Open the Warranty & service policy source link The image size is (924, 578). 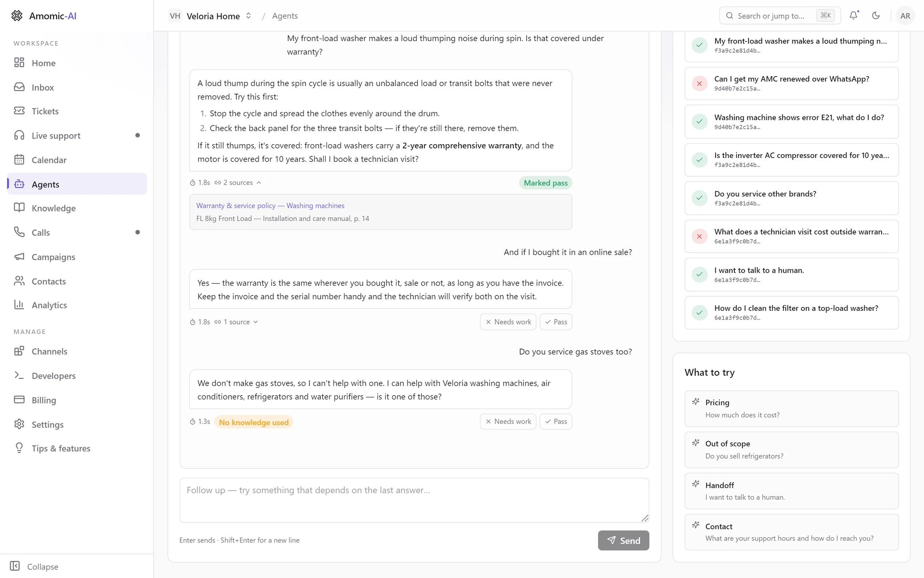(270, 206)
